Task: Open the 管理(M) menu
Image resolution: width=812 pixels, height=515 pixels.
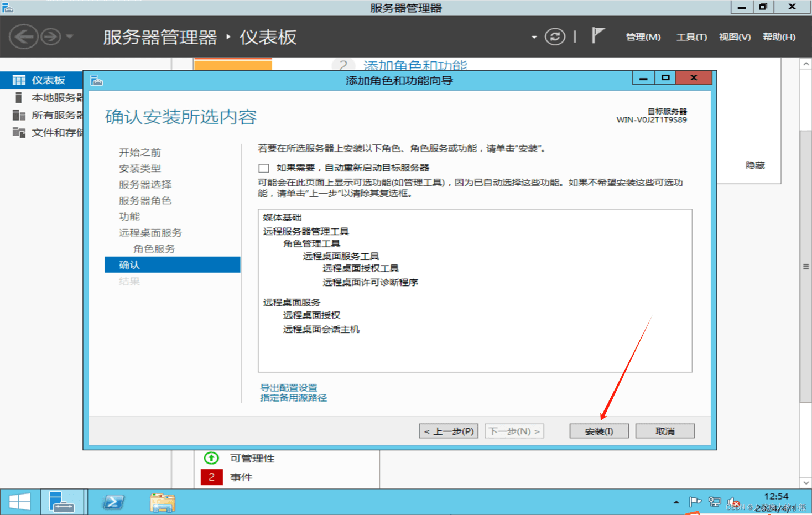Action: 643,37
